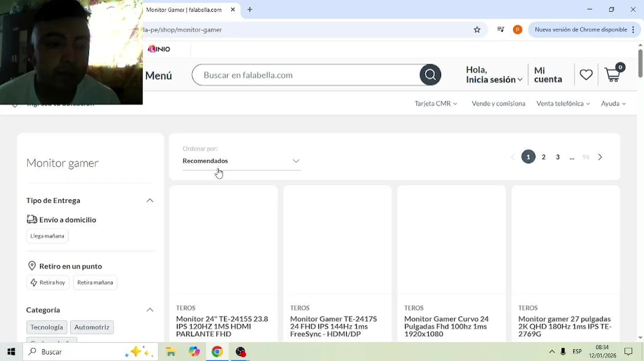The height and width of the screenshot is (361, 644).
Task: Collapse the Tipo de Entrega section
Action: (x=149, y=201)
